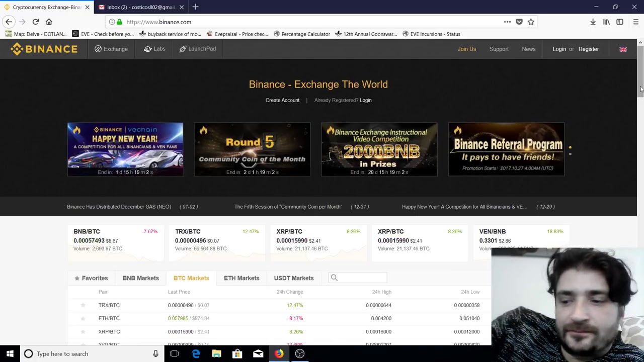The width and height of the screenshot is (644, 362).
Task: Open the page actions ellipsis menu
Action: click(x=507, y=22)
